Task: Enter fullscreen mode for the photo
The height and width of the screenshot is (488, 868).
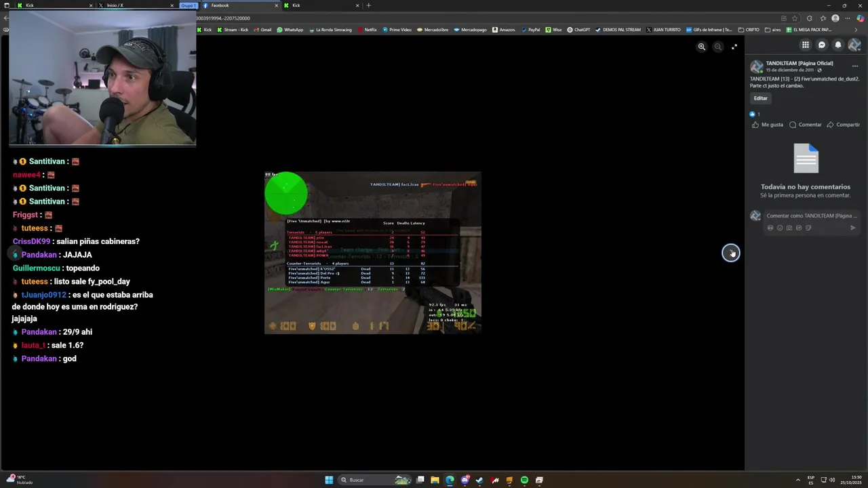Action: [734, 47]
